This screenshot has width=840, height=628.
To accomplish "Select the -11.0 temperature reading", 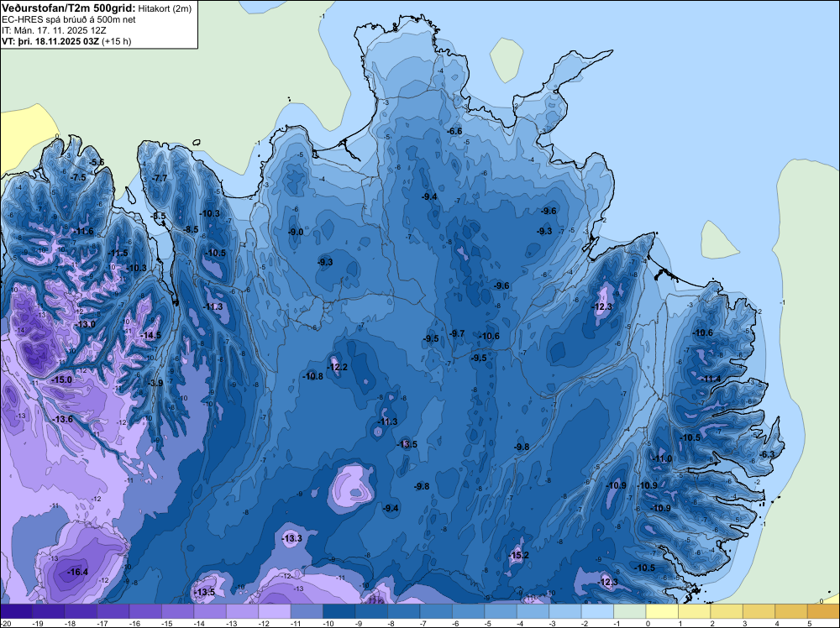I will pyautogui.click(x=662, y=458).
